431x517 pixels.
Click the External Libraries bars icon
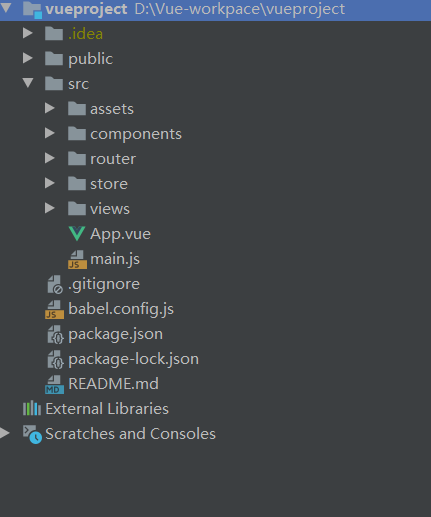[x=32, y=408]
